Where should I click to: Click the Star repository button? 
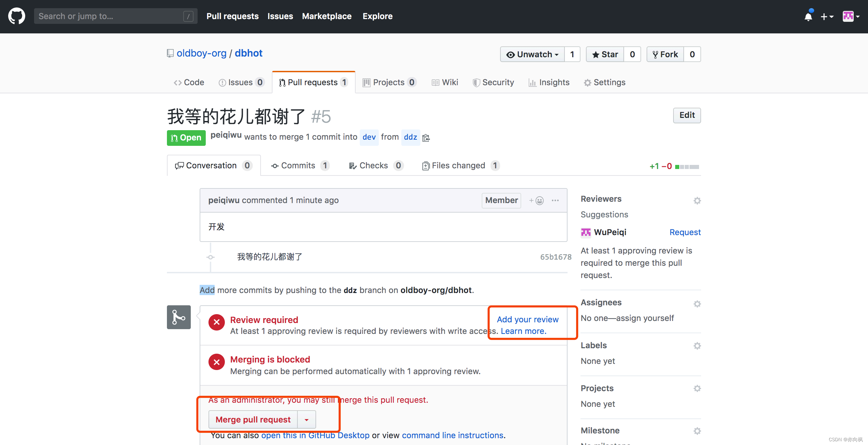605,55
